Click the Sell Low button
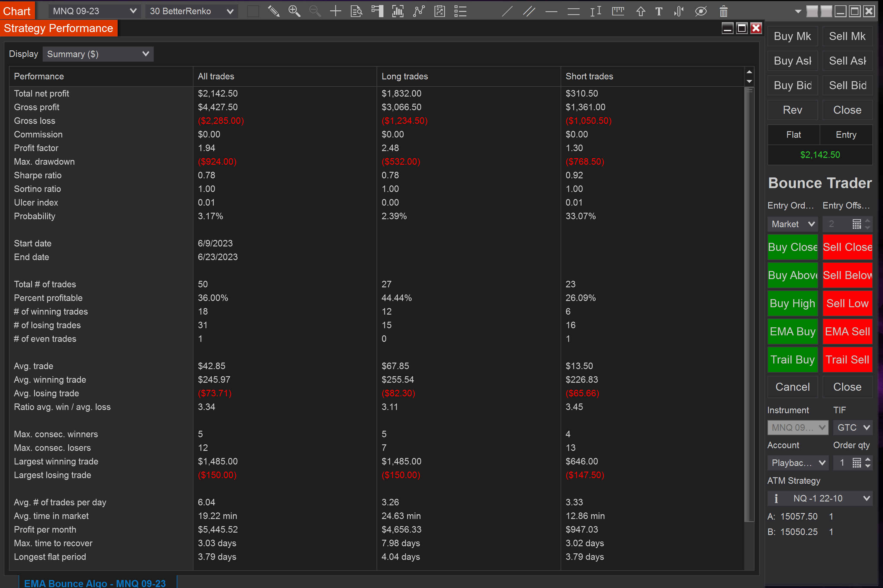The height and width of the screenshot is (588, 883). pyautogui.click(x=847, y=303)
